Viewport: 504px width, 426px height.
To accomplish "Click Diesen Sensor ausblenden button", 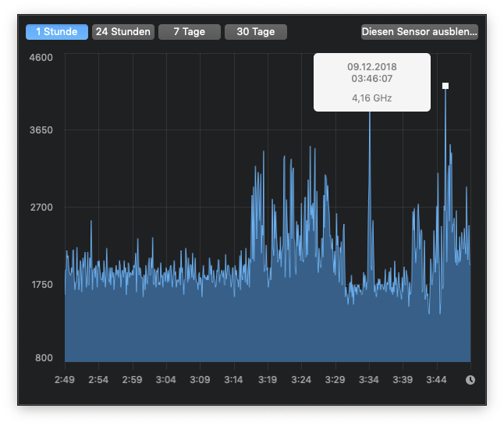I will (420, 32).
